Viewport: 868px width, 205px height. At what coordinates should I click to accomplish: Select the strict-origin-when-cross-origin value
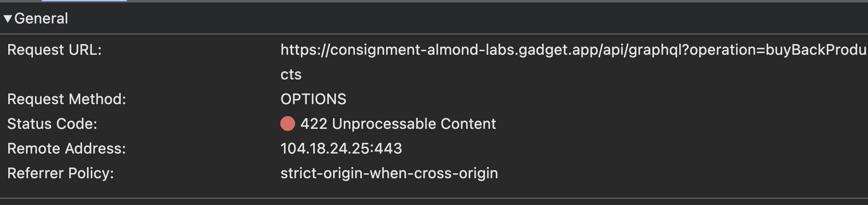[x=389, y=173]
